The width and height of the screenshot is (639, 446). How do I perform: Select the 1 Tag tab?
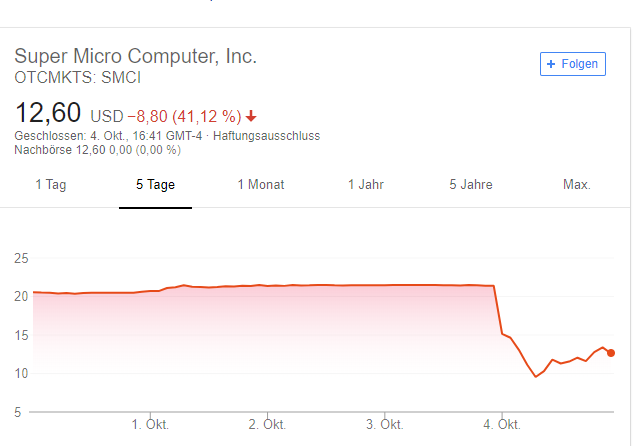click(x=51, y=185)
